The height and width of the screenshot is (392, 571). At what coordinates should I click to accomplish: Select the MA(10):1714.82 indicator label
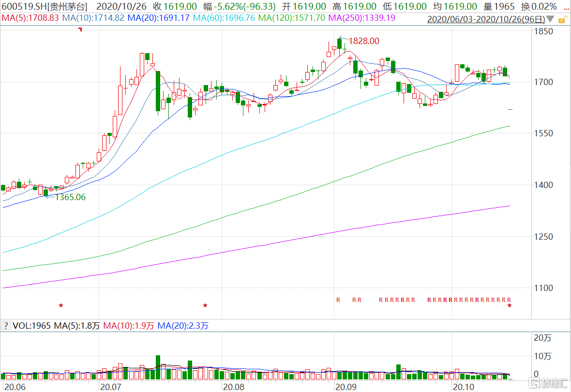[93, 18]
